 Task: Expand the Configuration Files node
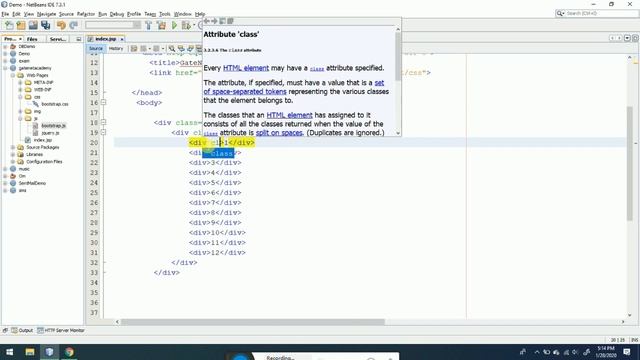(13, 162)
